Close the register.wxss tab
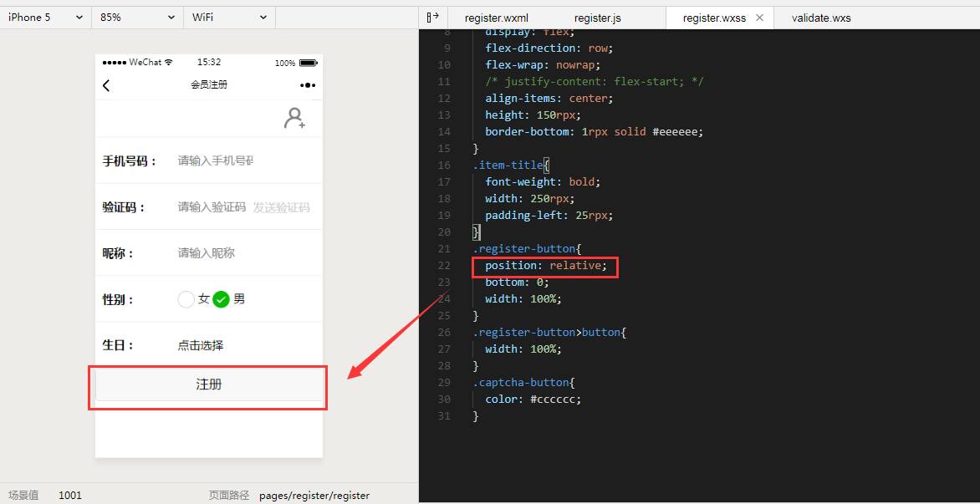This screenshot has height=504, width=980. pyautogui.click(x=759, y=18)
